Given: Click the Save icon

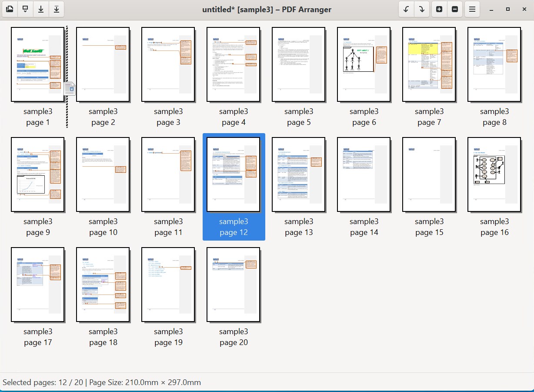Looking at the screenshot, I should tap(41, 9).
